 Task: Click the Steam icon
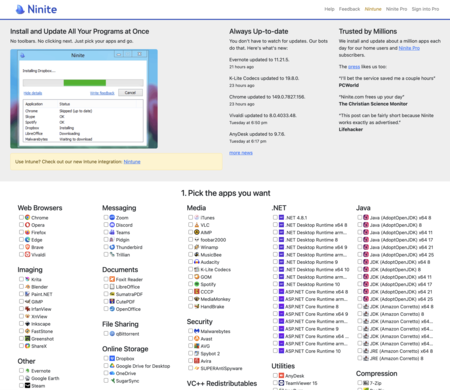tap(28, 385)
